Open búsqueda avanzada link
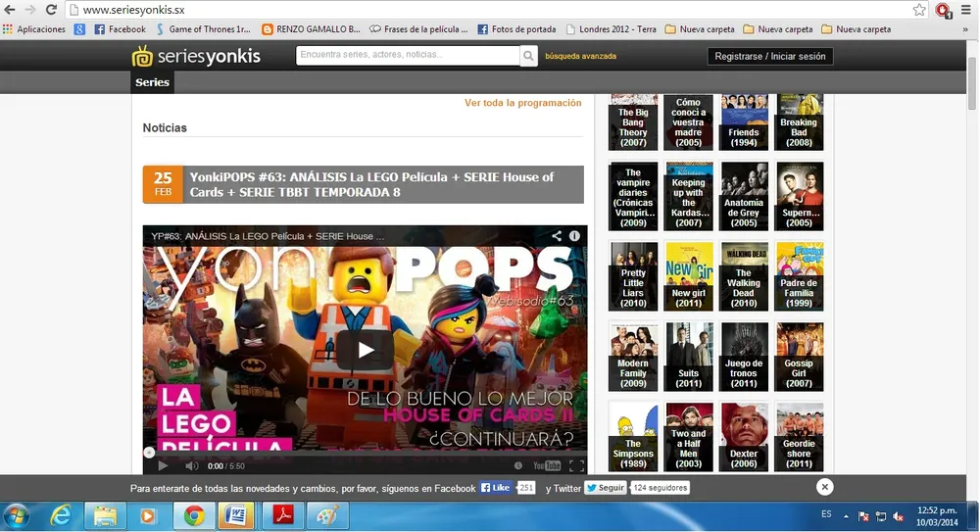 [580, 56]
